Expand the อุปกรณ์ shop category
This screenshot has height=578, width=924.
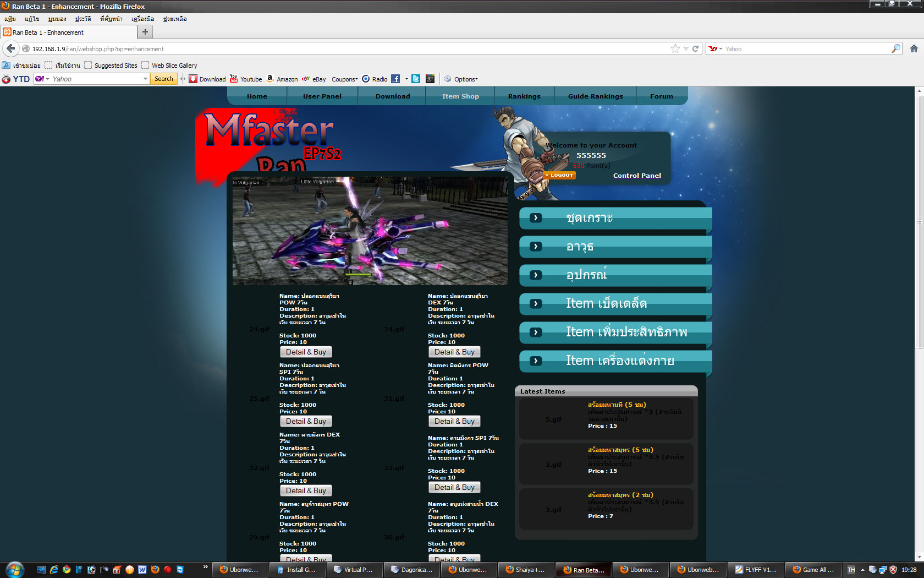click(615, 275)
